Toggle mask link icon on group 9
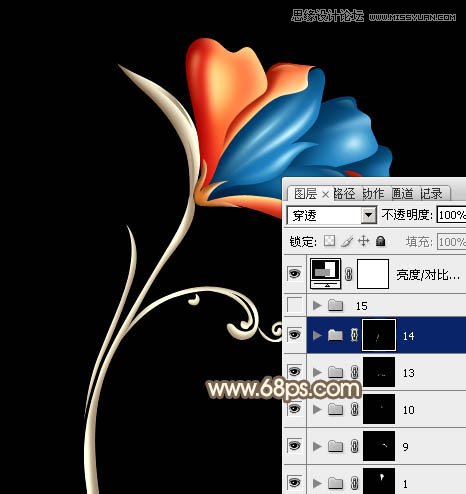This screenshot has width=466, height=494. [x=354, y=446]
